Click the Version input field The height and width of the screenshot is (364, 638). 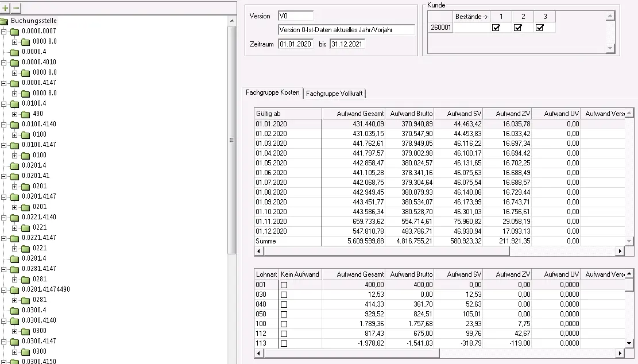point(295,16)
